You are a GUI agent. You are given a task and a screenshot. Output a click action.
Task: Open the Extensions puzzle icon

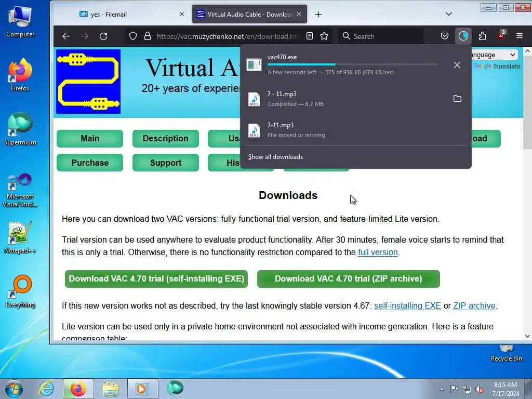click(482, 36)
